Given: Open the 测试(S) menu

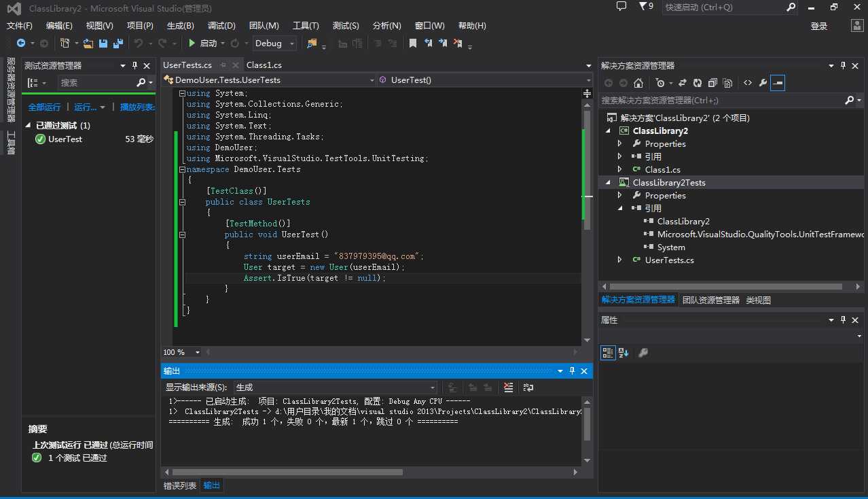Looking at the screenshot, I should (346, 26).
